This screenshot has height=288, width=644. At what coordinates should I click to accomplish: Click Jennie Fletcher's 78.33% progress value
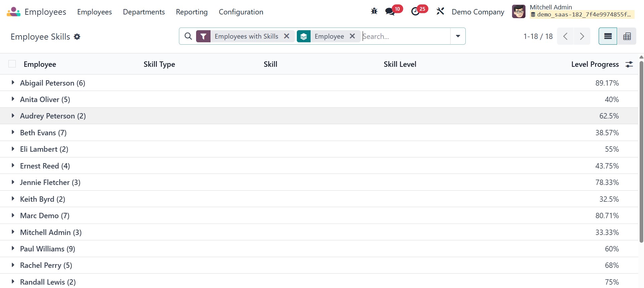pos(607,182)
